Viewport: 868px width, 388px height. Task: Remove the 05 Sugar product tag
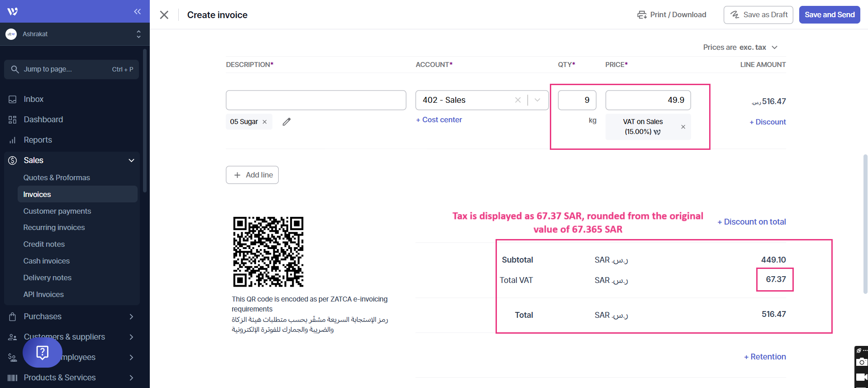click(265, 122)
